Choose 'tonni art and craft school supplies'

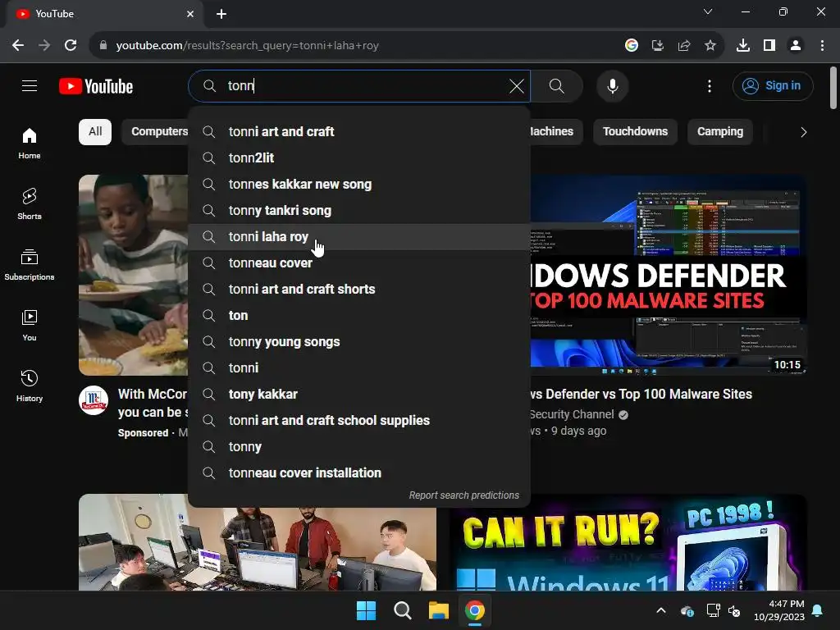pyautogui.click(x=359, y=420)
